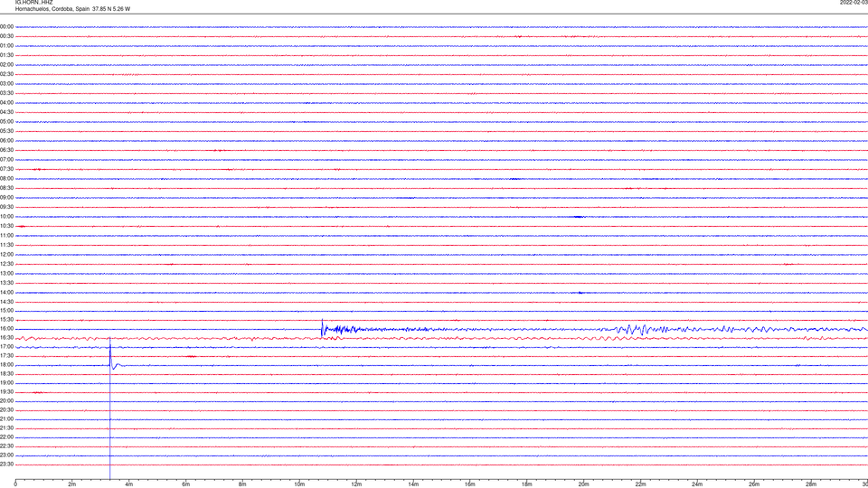
Task: Select the 07:00 trace time label
Action: (x=6, y=159)
